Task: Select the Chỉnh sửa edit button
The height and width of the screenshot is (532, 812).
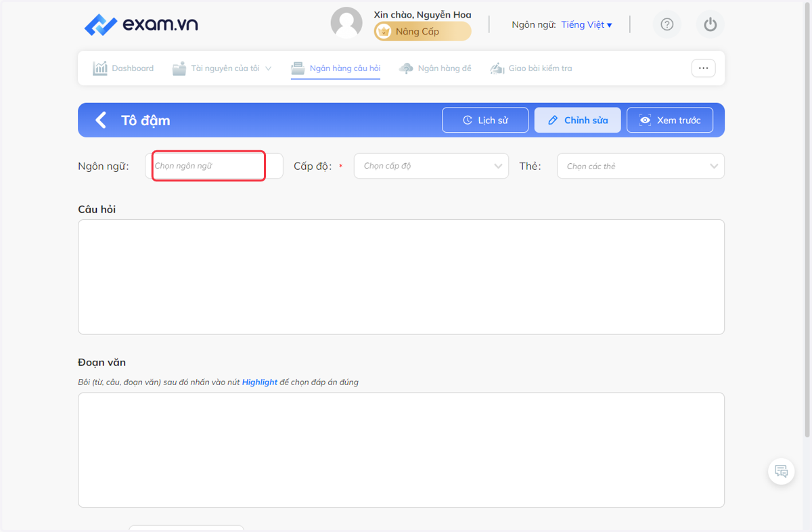Action: (577, 120)
